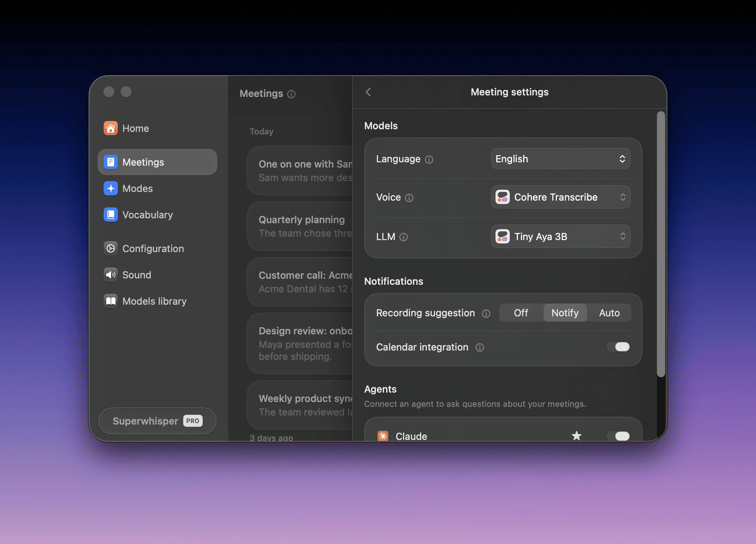Click the Modes sparkle icon

[x=111, y=189]
